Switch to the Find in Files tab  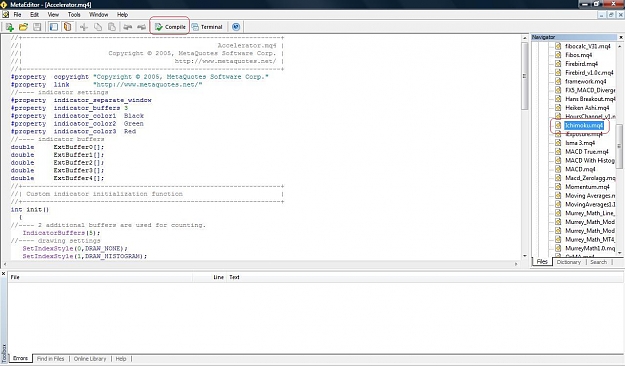[50, 359]
